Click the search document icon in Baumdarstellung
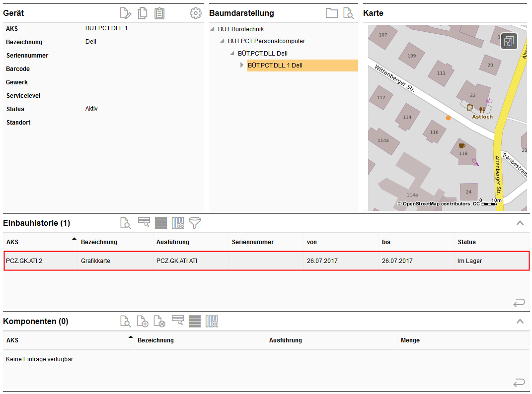532x394 pixels. point(349,13)
